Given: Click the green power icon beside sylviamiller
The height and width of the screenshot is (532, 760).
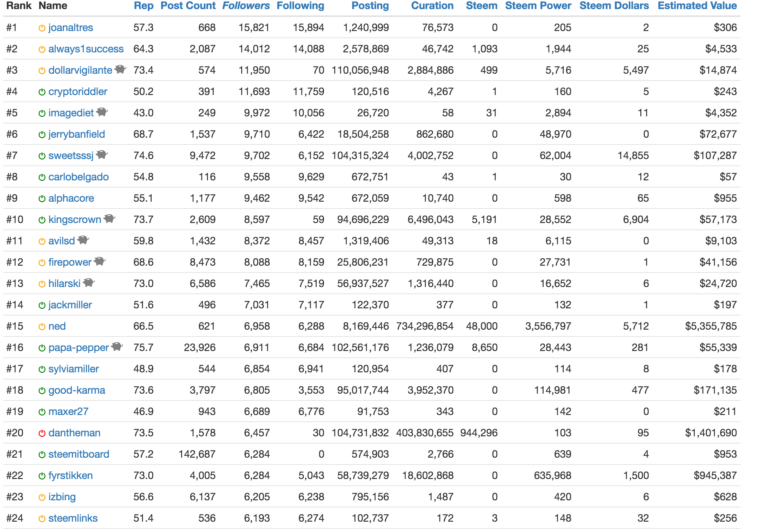Looking at the screenshot, I should (42, 369).
